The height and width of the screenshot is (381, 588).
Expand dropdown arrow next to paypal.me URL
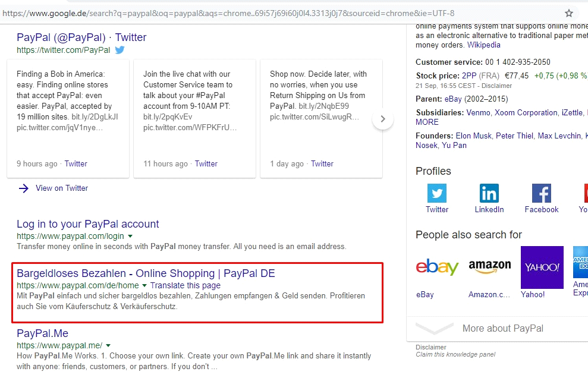click(108, 346)
